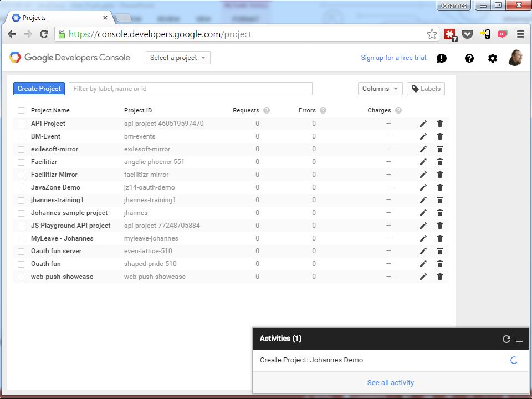
Task: Open the Select a project dropdown
Action: click(x=178, y=58)
